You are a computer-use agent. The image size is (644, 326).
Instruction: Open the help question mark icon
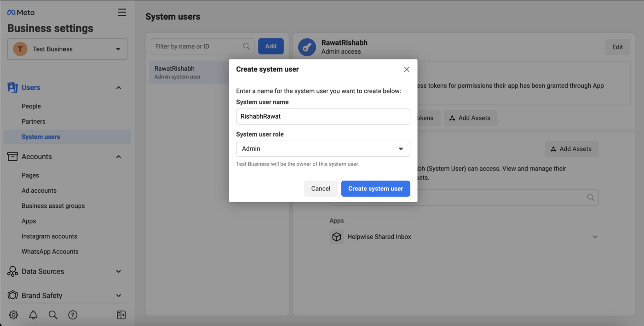point(73,315)
